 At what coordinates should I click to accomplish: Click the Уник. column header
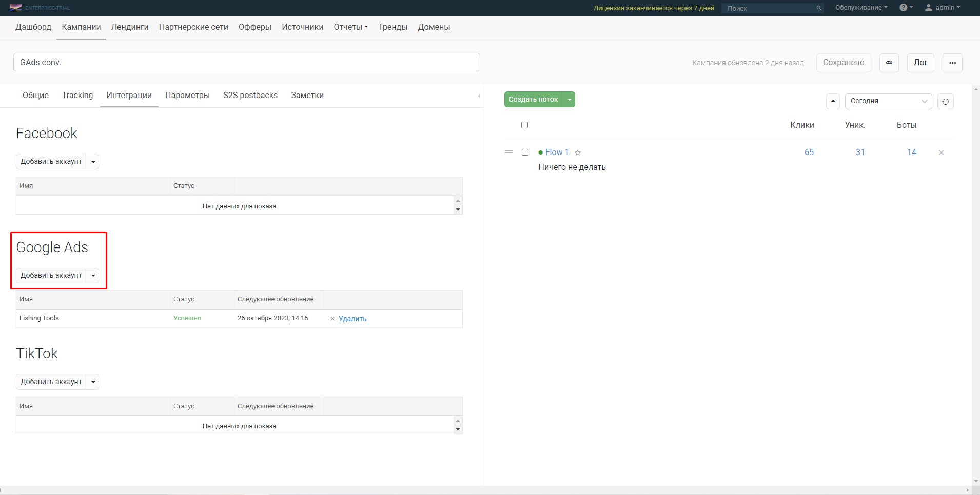coord(855,125)
